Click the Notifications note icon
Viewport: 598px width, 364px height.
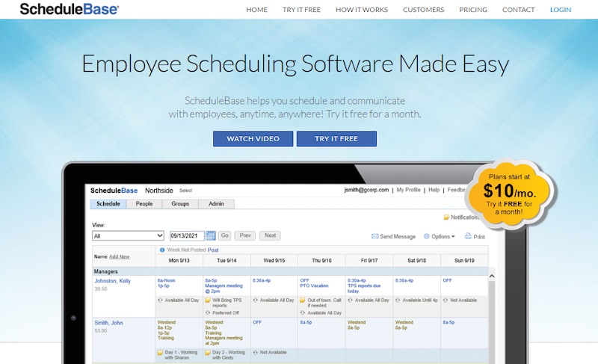[x=446, y=218]
